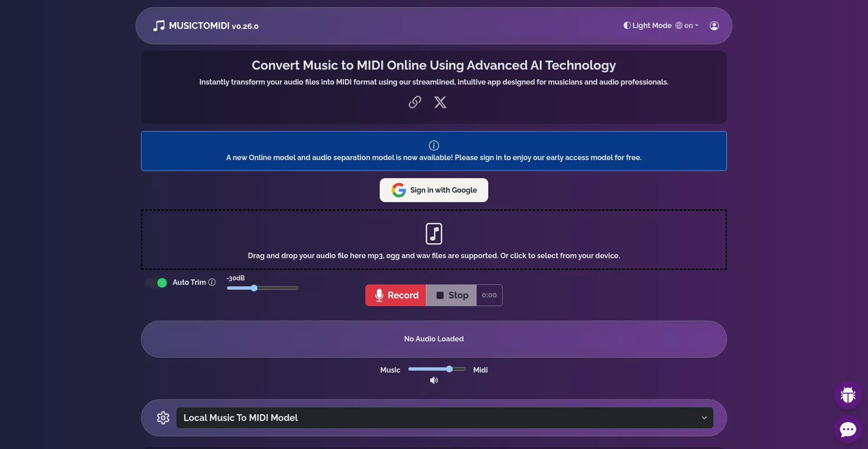Click the copy link chain icon

point(415,102)
